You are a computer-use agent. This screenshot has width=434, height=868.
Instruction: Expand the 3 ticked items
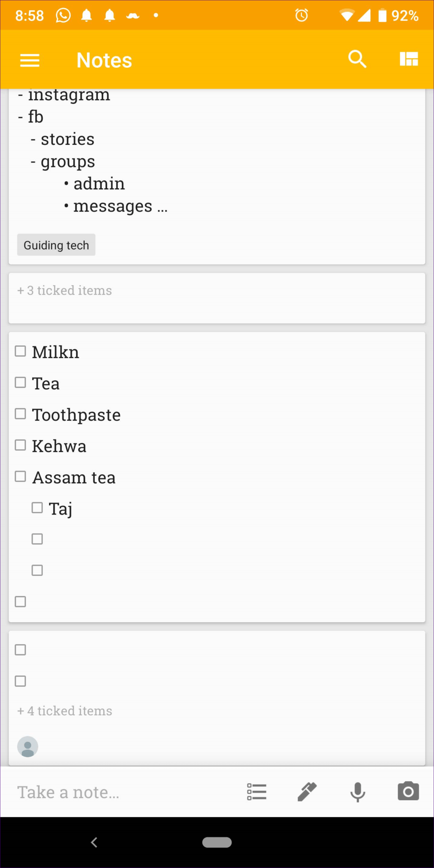click(64, 291)
